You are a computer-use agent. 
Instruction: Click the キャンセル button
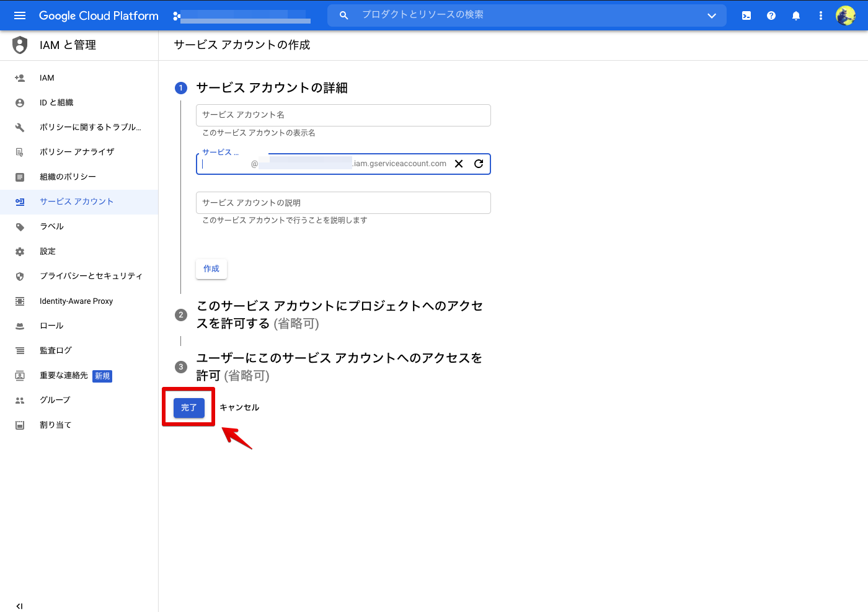(x=239, y=407)
